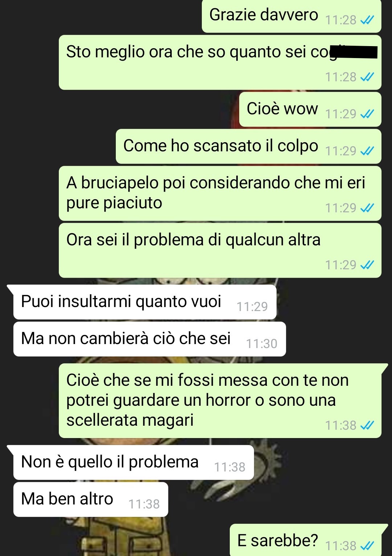Select the "Cioè wow" message bubble
The image size is (392, 556).
click(x=310, y=110)
